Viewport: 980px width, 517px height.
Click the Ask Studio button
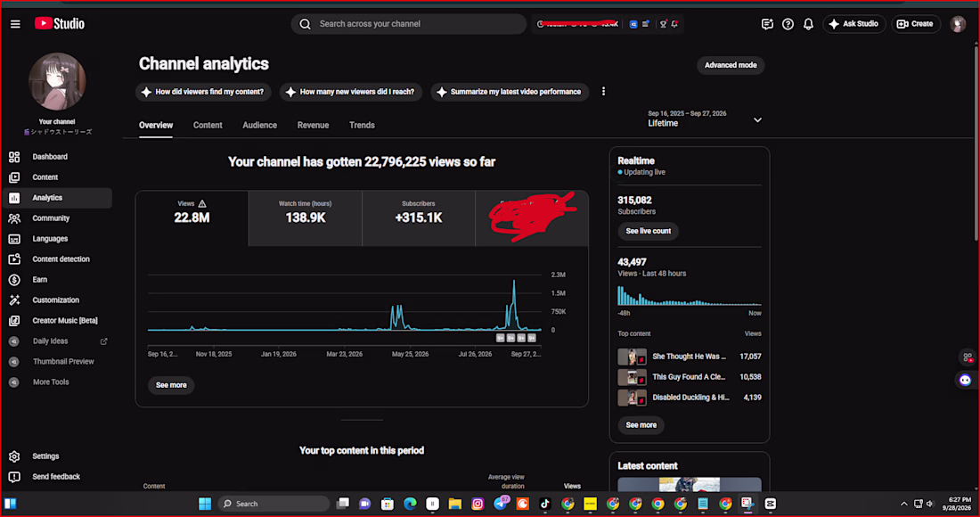click(853, 24)
